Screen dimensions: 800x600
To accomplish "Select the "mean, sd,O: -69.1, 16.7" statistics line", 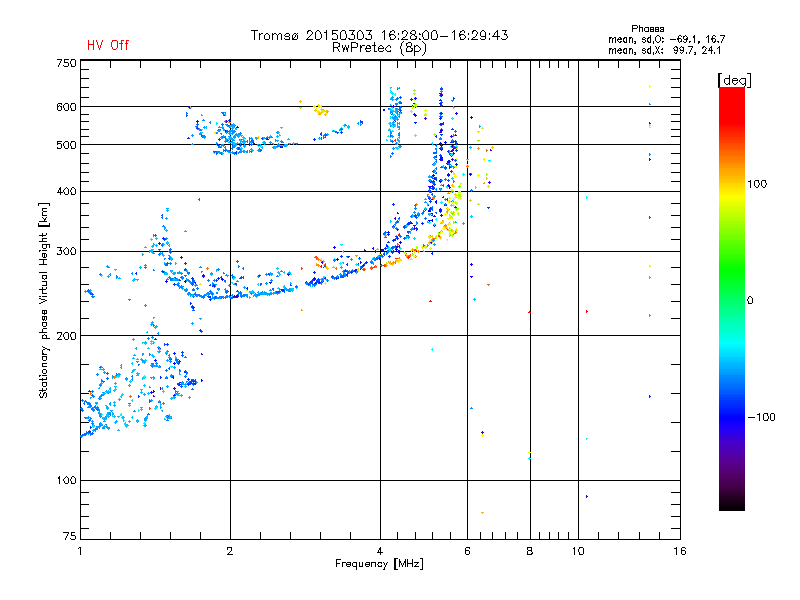I will (x=666, y=39).
